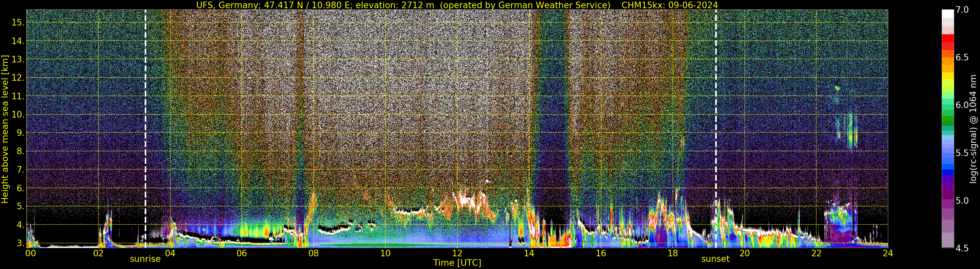The height and width of the screenshot is (269, 980).
Task: Click the white dashed sunrise marker line
Action: [x=145, y=129]
